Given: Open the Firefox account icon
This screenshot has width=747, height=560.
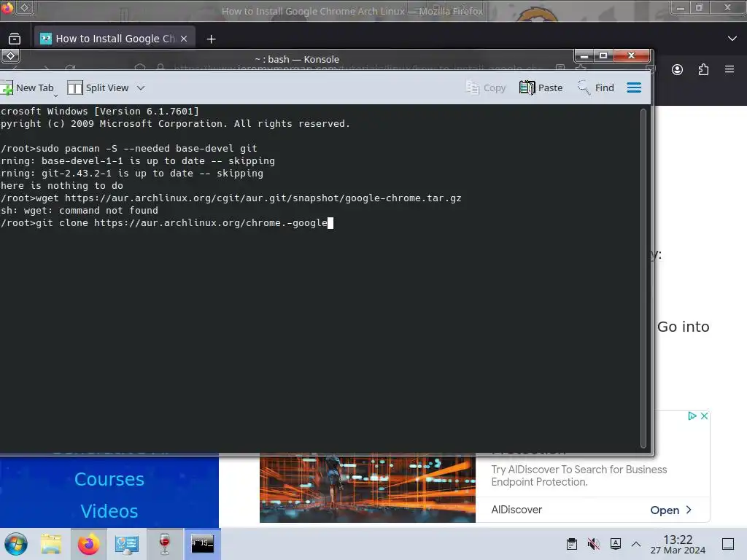Looking at the screenshot, I should [x=677, y=70].
